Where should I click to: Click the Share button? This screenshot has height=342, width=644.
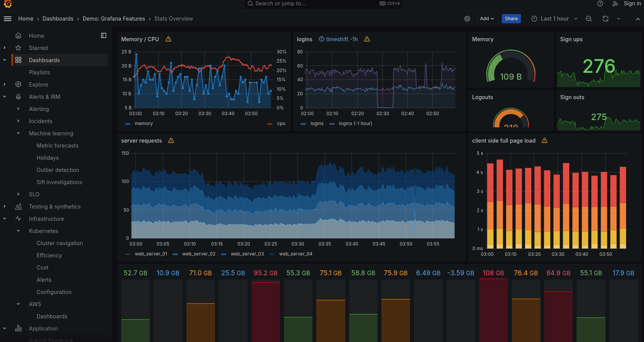tap(511, 19)
